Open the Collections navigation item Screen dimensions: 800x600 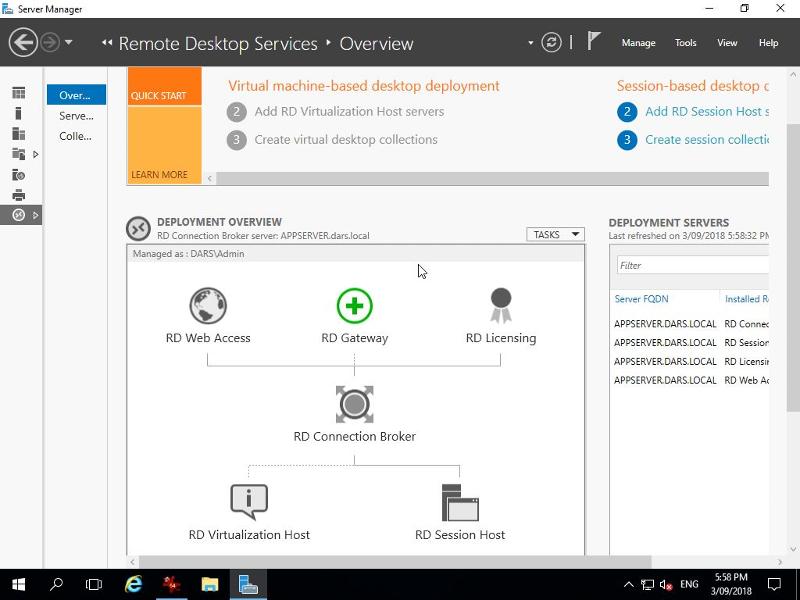76,136
